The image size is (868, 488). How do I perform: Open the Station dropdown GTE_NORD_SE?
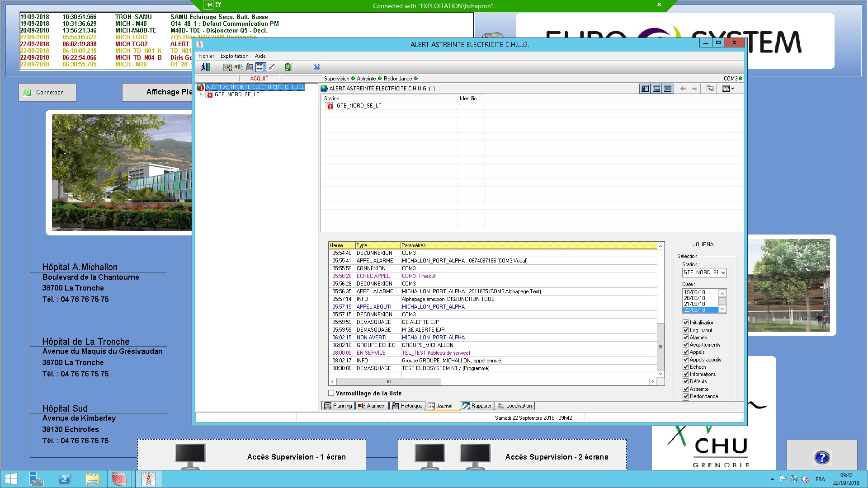[723, 272]
